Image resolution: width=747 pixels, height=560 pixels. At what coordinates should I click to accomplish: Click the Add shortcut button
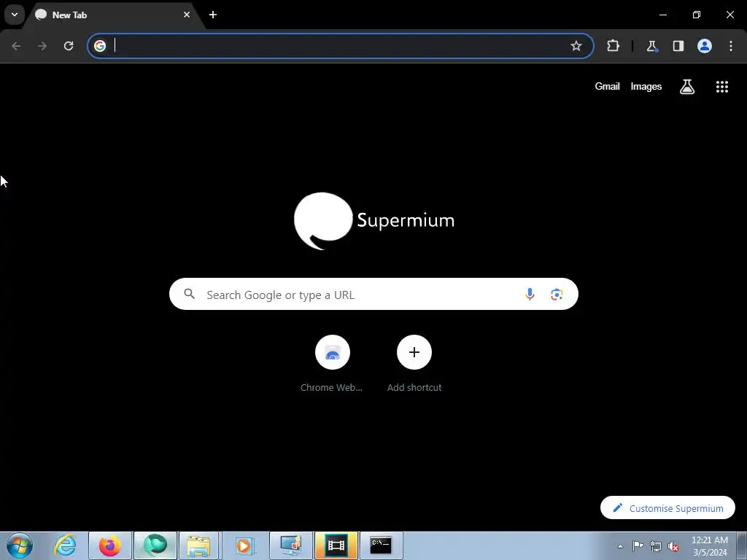click(414, 364)
